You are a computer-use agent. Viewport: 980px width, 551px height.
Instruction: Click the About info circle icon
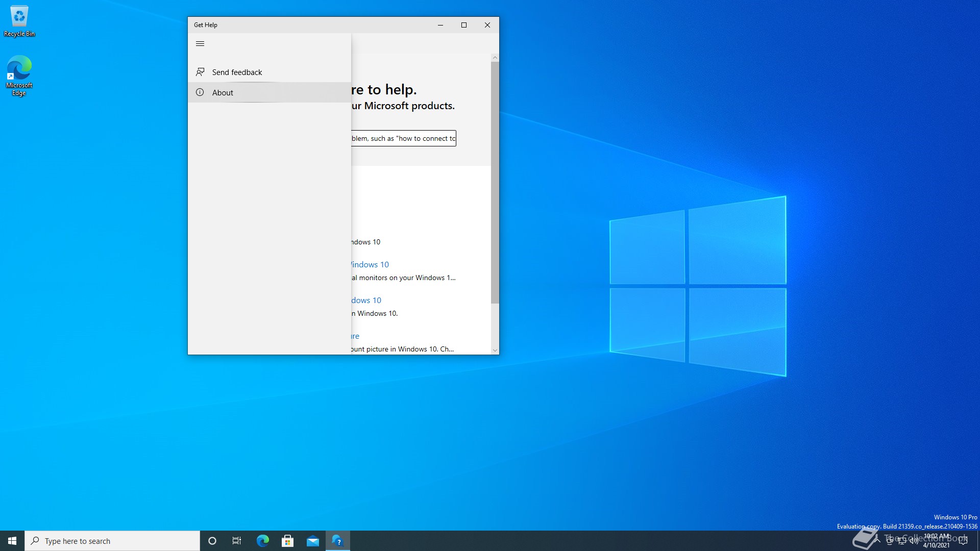tap(200, 92)
